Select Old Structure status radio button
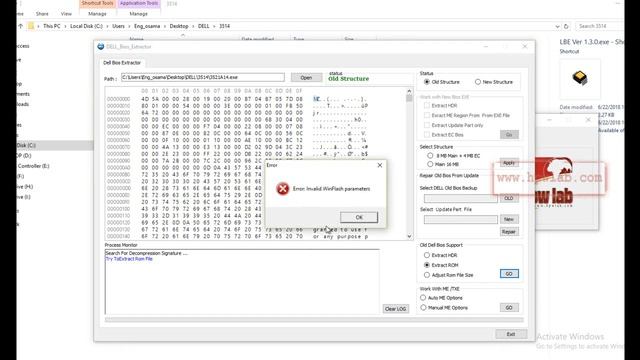Screen dimensions: 640x360 pyautogui.click(x=427, y=82)
